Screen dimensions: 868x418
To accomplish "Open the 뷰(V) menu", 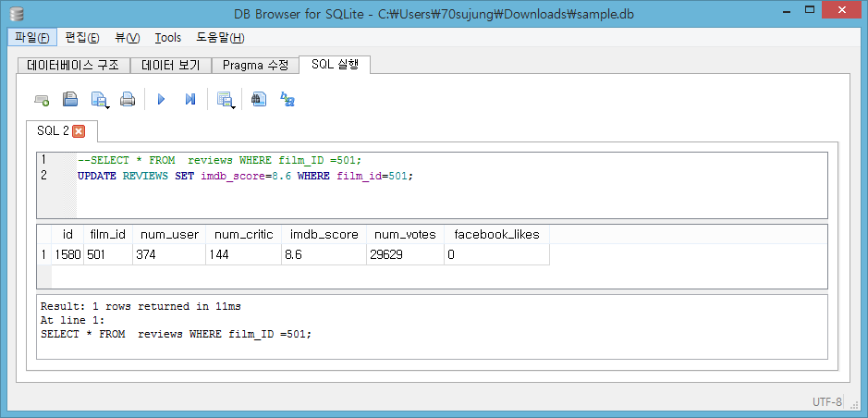I will click(x=128, y=38).
